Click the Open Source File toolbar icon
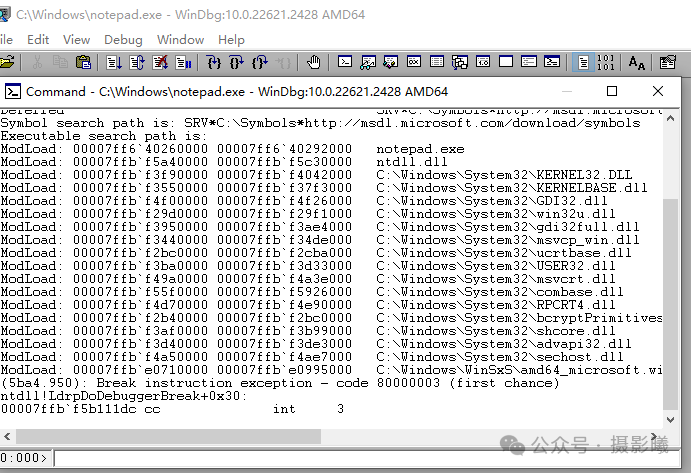 (x=7, y=62)
